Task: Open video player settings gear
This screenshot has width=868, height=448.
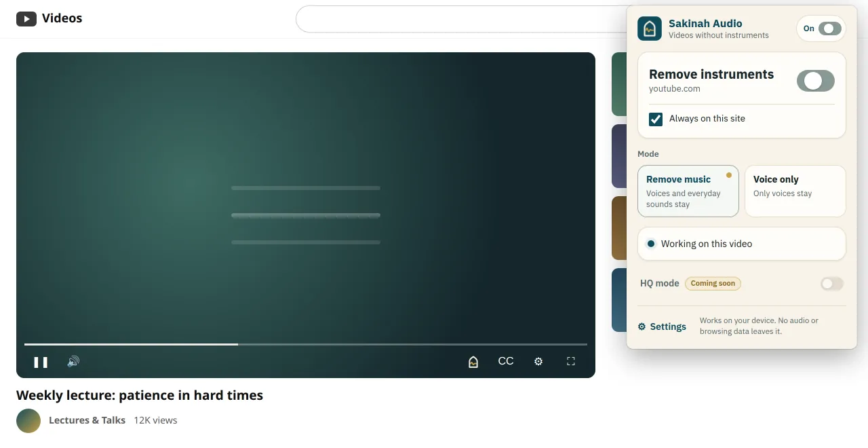Action: coord(538,362)
